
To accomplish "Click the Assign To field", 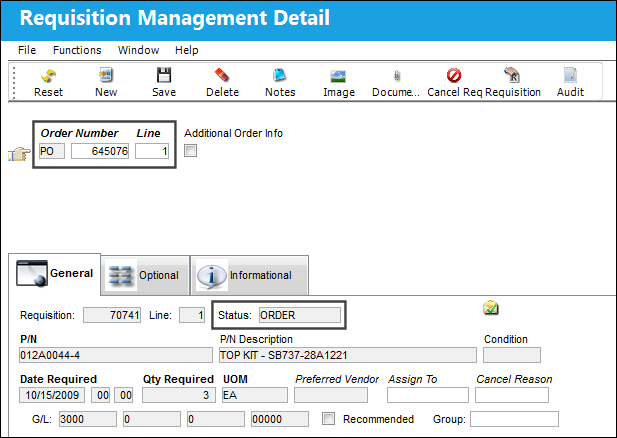I will pos(428,395).
